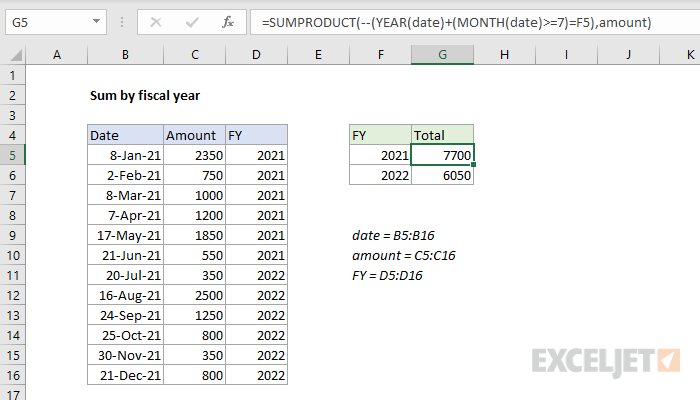700x400 pixels.
Task: Click the amount cell 750
Action: (195, 175)
